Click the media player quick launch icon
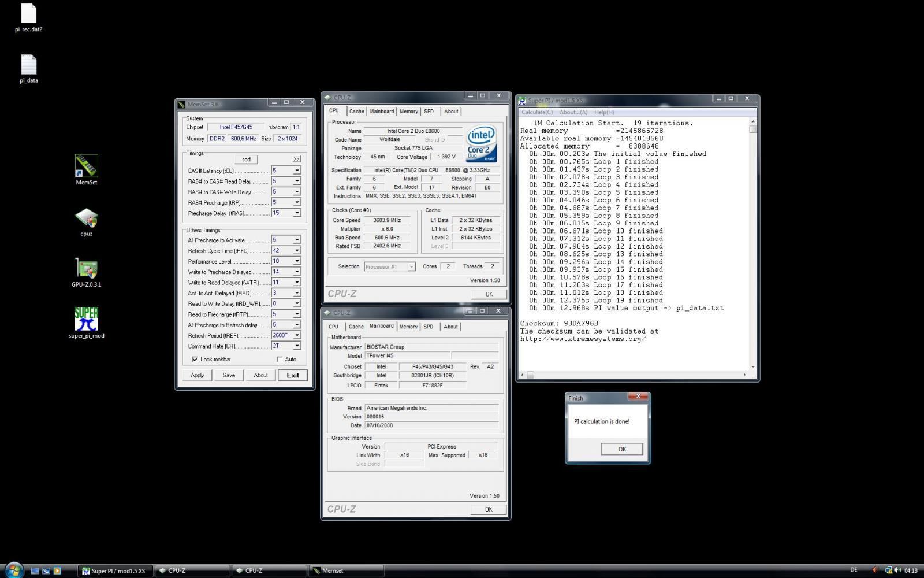 (57, 570)
